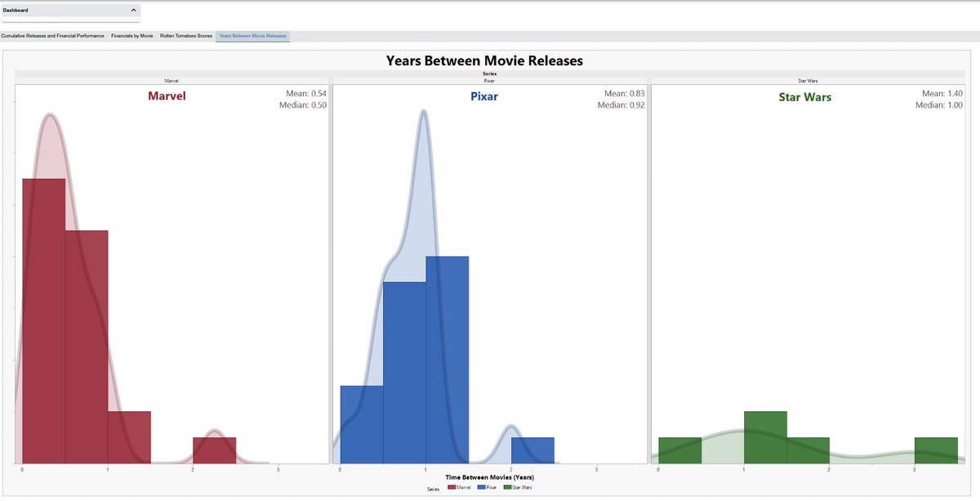Click the 'Mean: 0.83' annotation

coord(625,94)
